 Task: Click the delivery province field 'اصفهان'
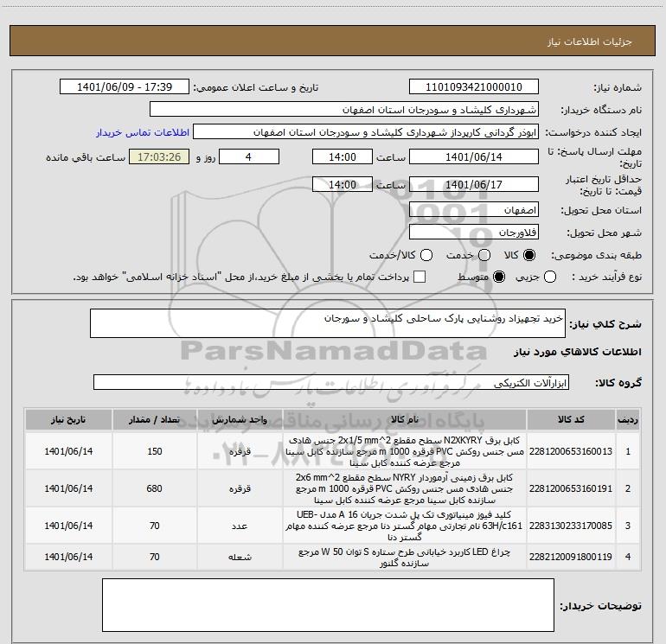pyautogui.click(x=474, y=210)
